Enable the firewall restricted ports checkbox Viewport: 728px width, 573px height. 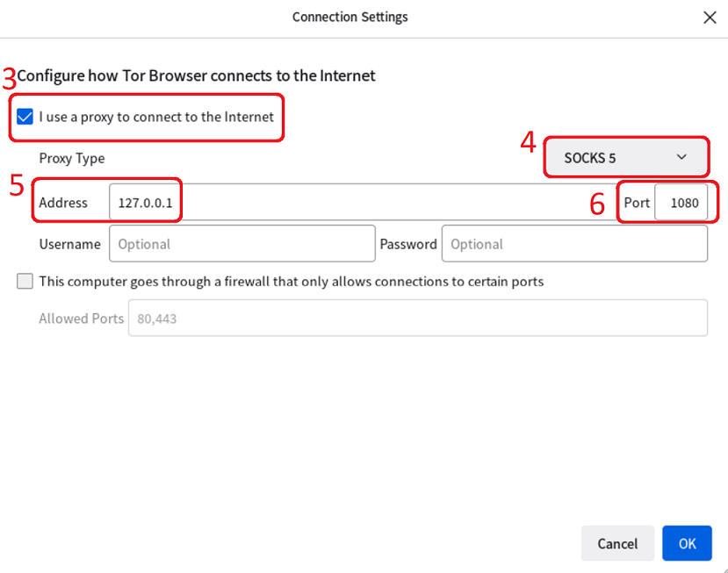[x=25, y=281]
